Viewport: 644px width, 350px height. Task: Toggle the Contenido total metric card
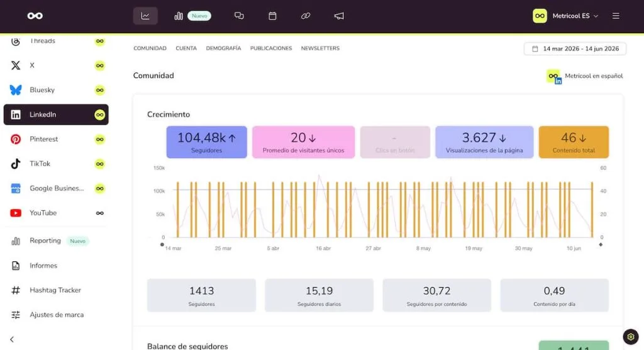tap(574, 142)
